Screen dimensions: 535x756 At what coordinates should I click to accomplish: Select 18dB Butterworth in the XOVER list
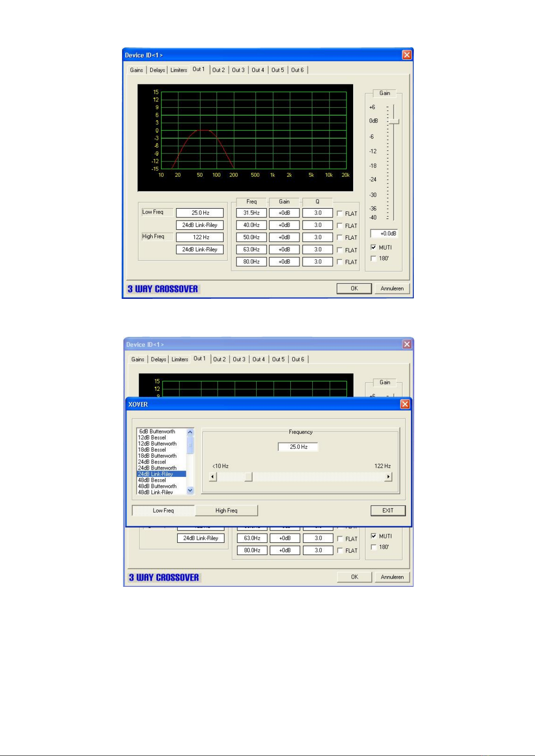(x=161, y=456)
